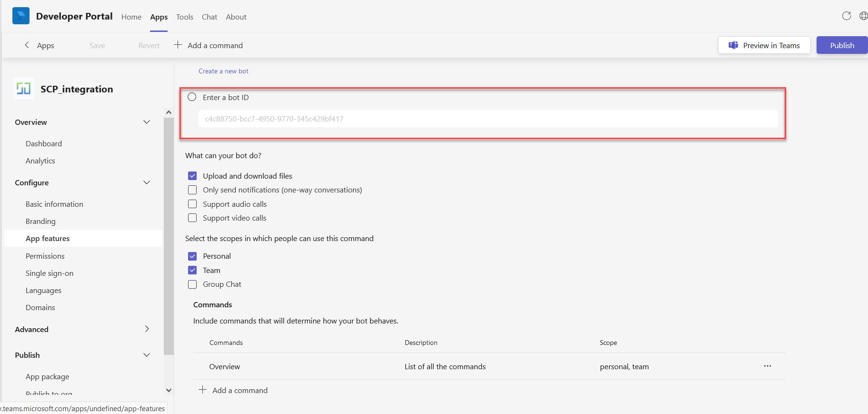Open the Create a new bot link
868x414 pixels.
click(x=223, y=71)
